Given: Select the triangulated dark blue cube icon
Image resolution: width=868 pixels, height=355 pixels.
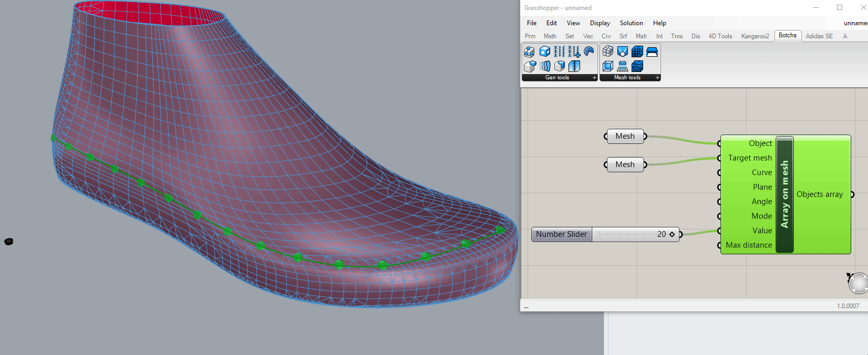Looking at the screenshot, I should pyautogui.click(x=637, y=66).
